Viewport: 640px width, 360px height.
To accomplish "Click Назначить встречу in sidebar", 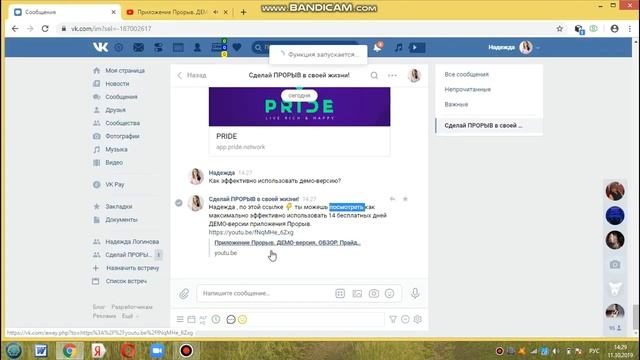I will [x=132, y=268].
